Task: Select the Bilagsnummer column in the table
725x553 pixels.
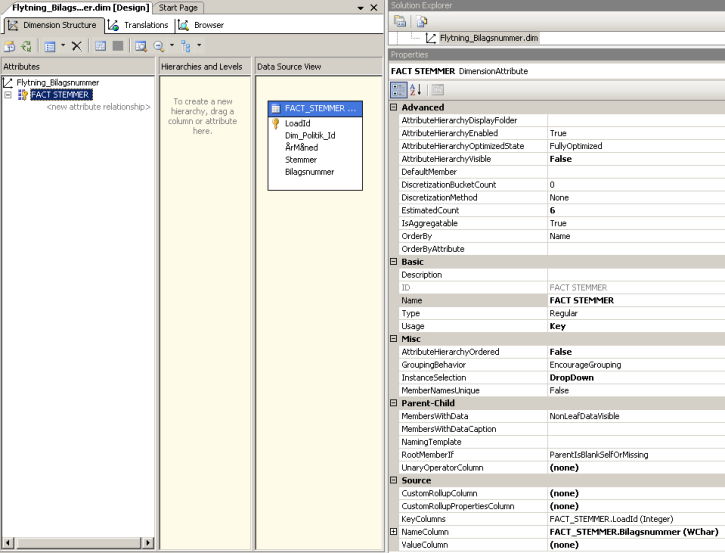Action: pos(309,172)
